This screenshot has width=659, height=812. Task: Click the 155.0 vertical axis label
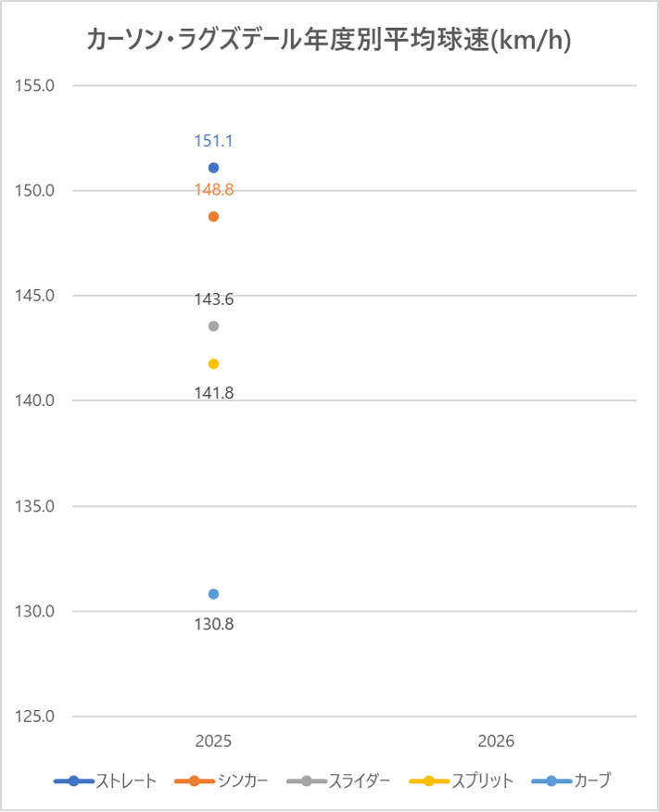pos(37,86)
